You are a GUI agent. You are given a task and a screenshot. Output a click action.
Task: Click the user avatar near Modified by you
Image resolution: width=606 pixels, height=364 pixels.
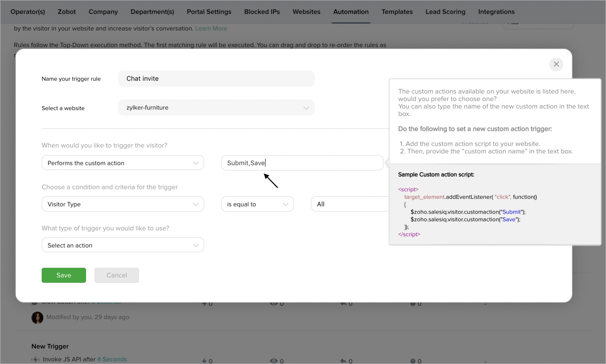click(37, 317)
